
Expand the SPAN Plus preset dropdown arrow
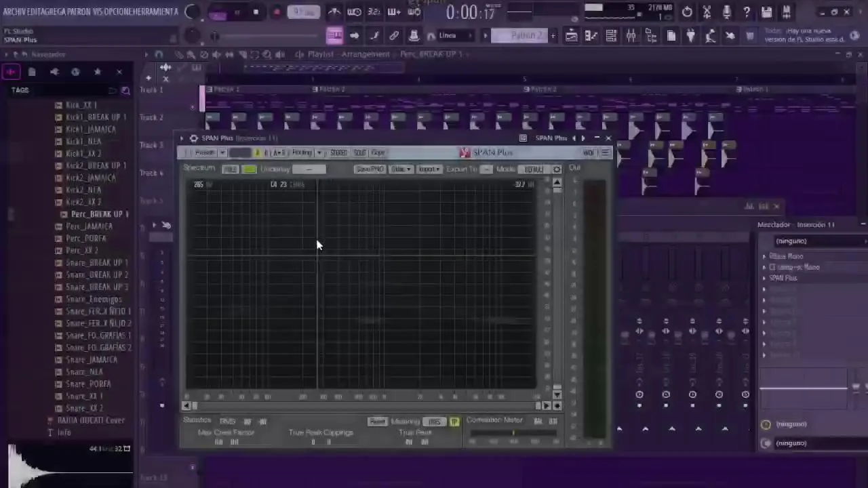(222, 153)
